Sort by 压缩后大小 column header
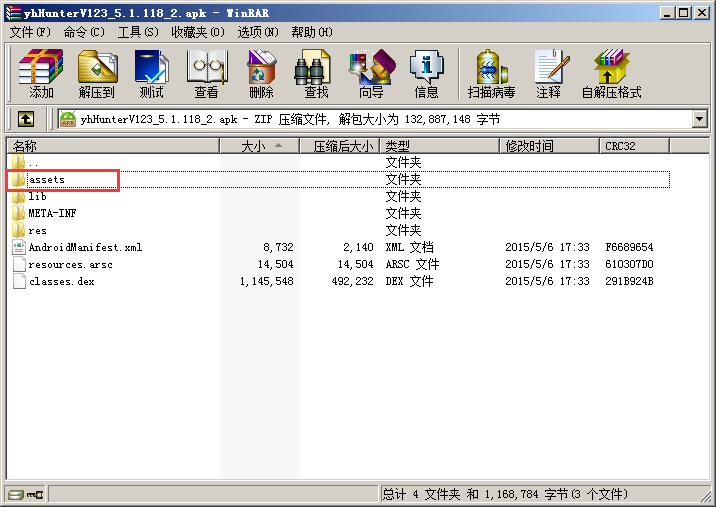 [340, 146]
